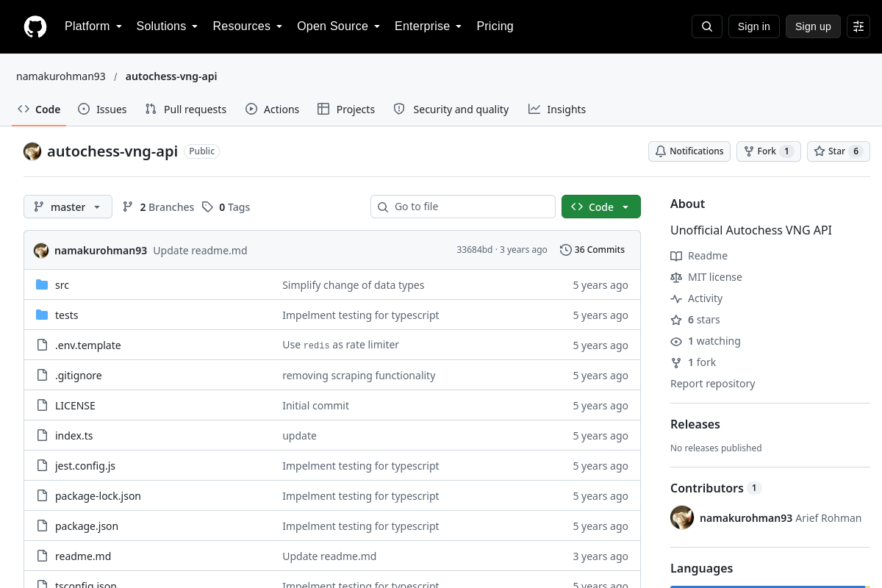Open the MIT license link

coord(715,277)
